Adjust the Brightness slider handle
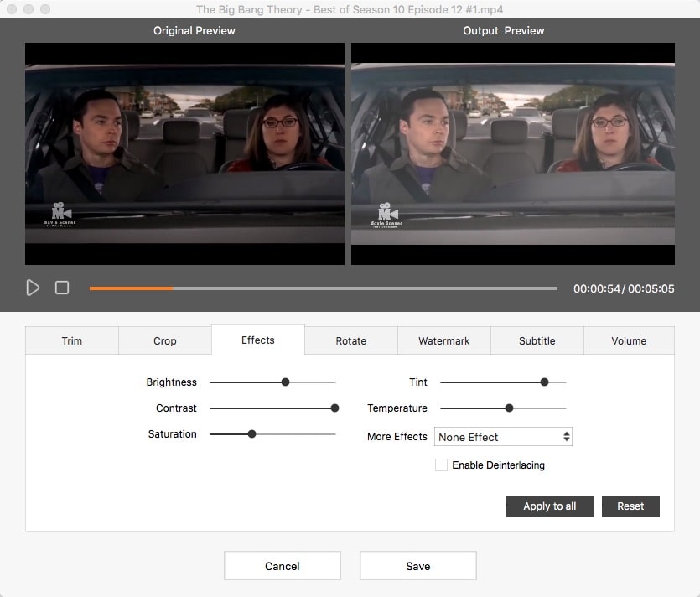The width and height of the screenshot is (700, 597). (x=285, y=382)
